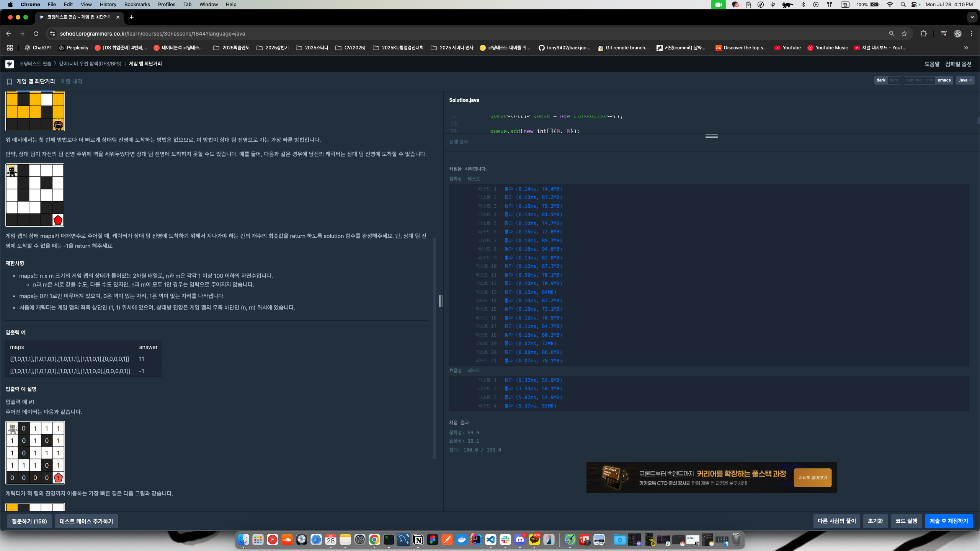Open the 깊이/너비 우선 탐색(DFS/BFS) breadcrumb

(90, 64)
